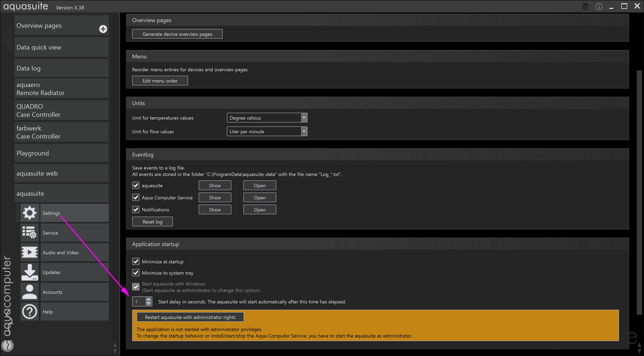
Task: Open the temperature unit dropdown
Action: point(304,118)
